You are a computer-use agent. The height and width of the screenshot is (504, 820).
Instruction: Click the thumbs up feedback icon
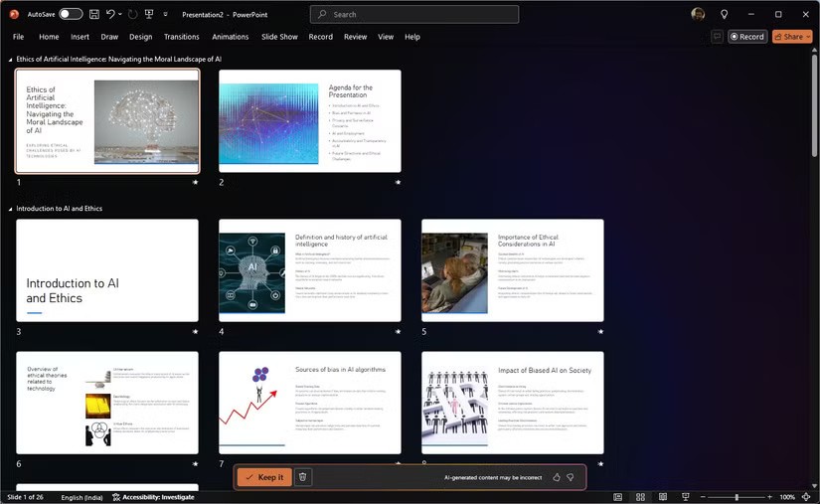(557, 477)
